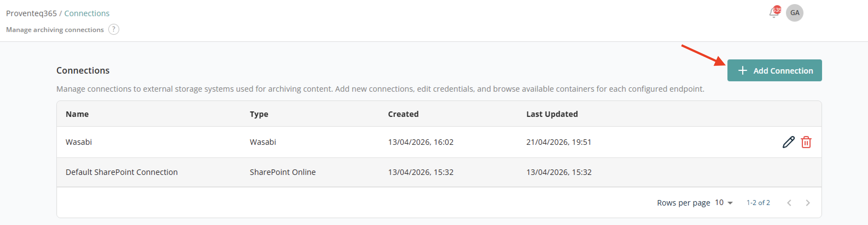Image resolution: width=868 pixels, height=225 pixels.
Task: Expand the Rows per page dropdown
Action: (x=724, y=202)
